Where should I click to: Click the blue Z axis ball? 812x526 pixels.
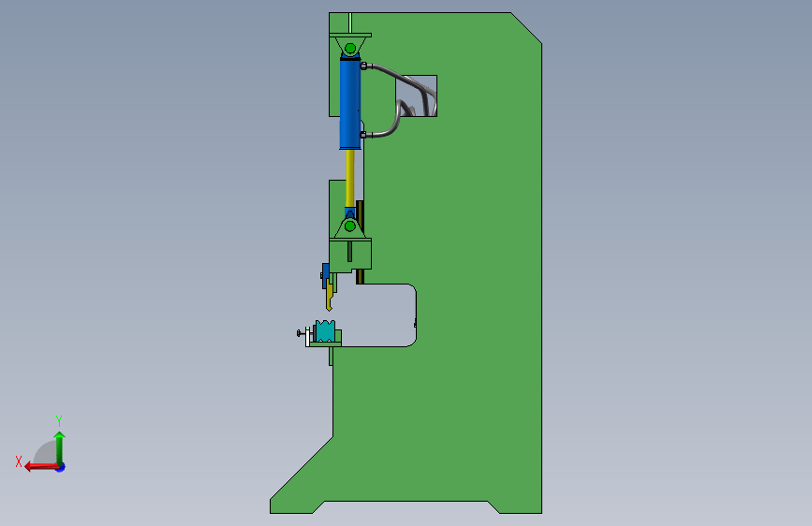coord(61,467)
